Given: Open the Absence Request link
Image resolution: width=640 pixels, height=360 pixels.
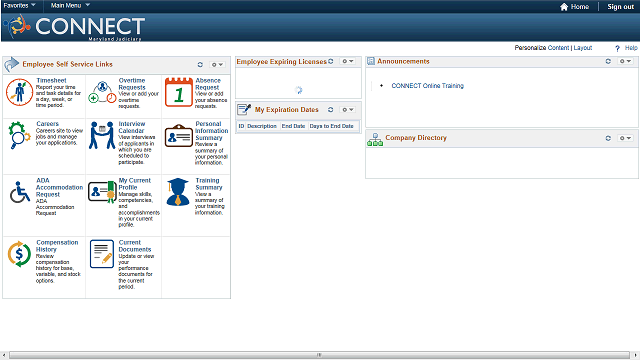Looking at the screenshot, I should click(208, 84).
